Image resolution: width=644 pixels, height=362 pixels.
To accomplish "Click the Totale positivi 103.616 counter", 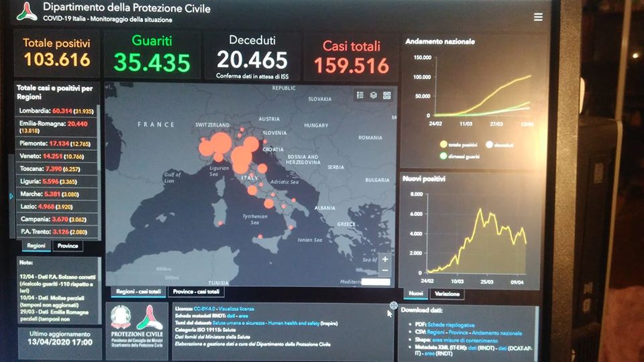I will (x=56, y=54).
